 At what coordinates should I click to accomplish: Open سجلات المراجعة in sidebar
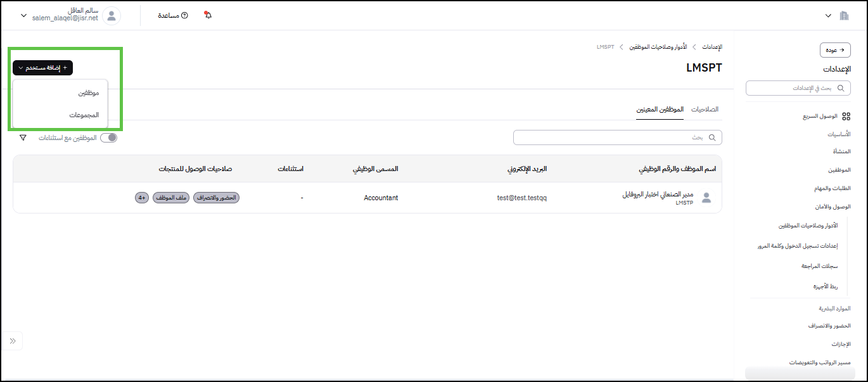pyautogui.click(x=819, y=266)
